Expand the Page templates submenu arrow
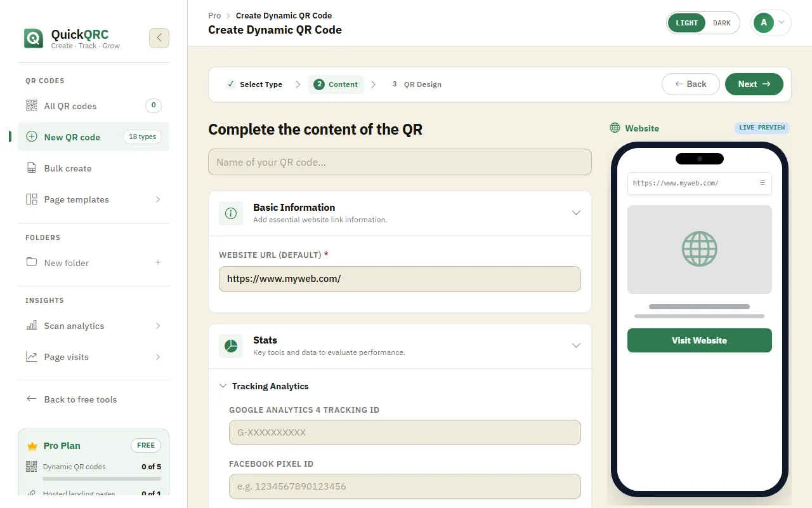Image resolution: width=812 pixels, height=508 pixels. [x=158, y=199]
